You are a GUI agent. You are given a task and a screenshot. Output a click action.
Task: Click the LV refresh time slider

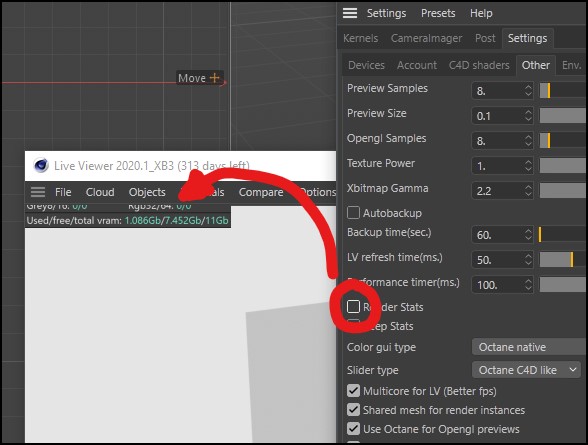pyautogui.click(x=562, y=260)
